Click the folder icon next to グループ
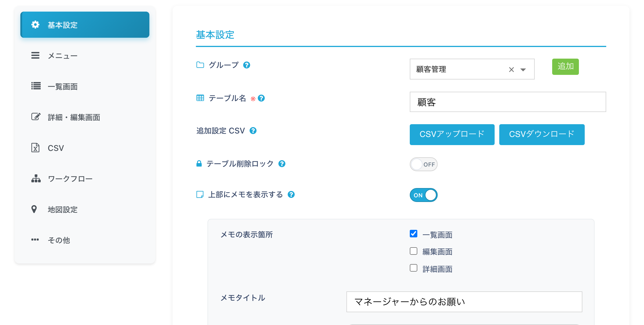The image size is (644, 325). [200, 65]
